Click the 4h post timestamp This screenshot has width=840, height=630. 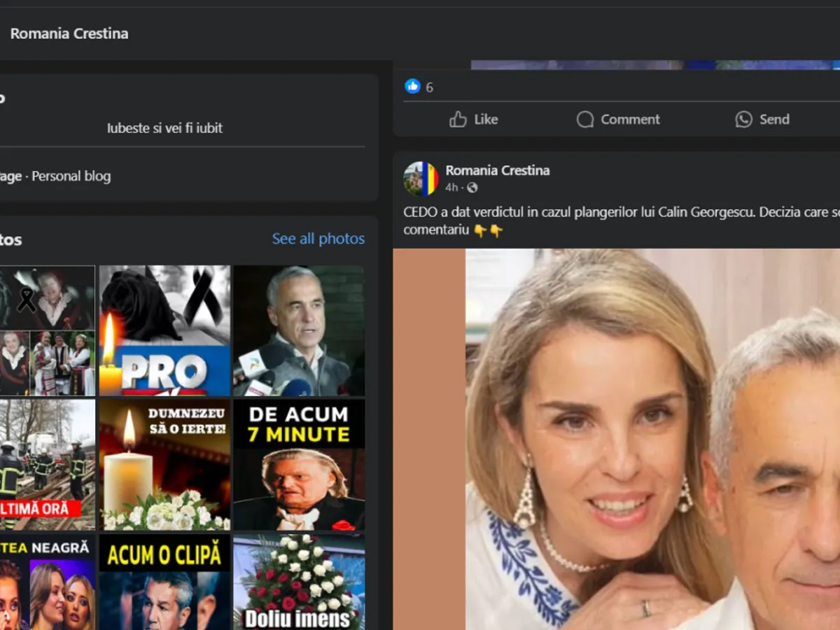click(x=451, y=188)
